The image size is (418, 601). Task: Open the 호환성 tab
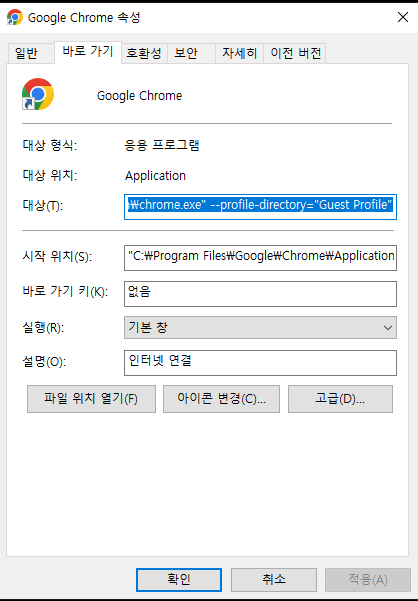tap(144, 53)
